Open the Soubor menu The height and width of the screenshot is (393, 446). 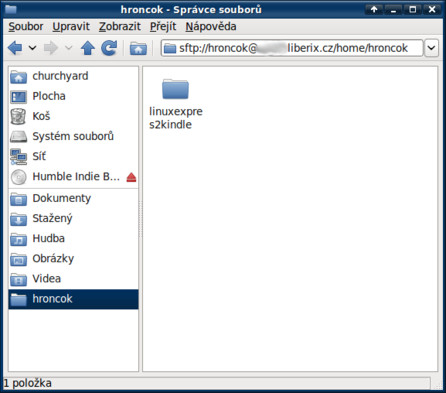pyautogui.click(x=26, y=26)
